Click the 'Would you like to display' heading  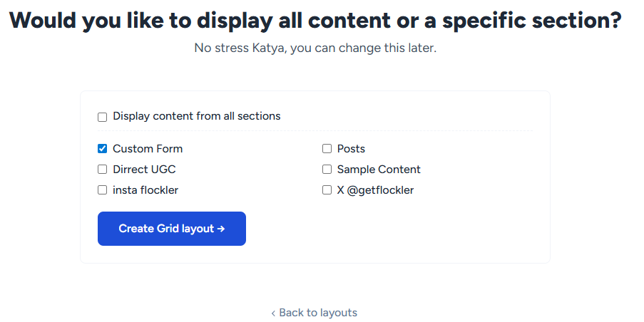(315, 20)
